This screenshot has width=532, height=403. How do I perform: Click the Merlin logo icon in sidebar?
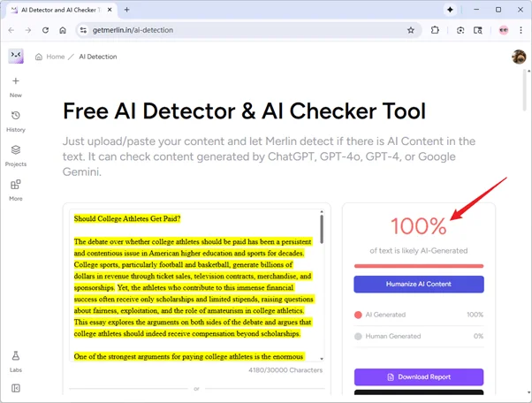pyautogui.click(x=16, y=56)
